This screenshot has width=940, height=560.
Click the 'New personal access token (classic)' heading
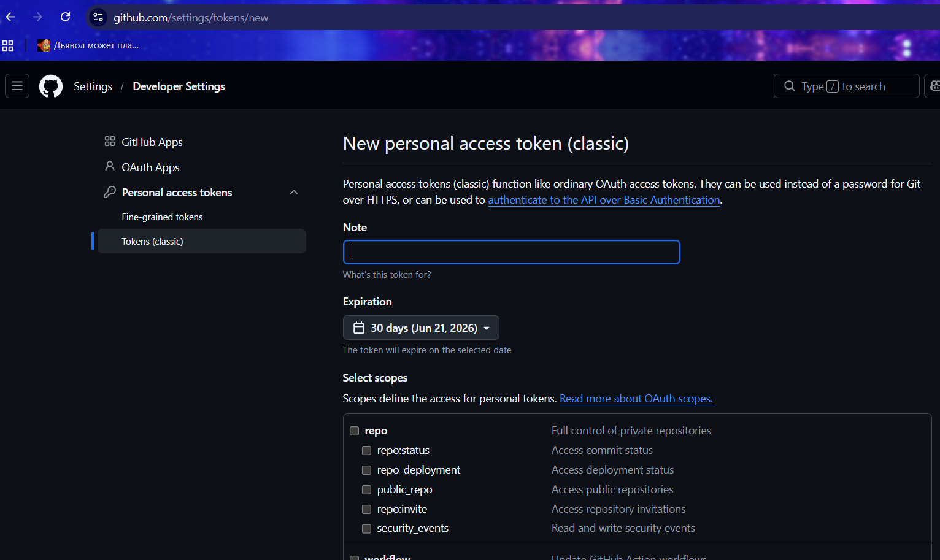coord(485,144)
